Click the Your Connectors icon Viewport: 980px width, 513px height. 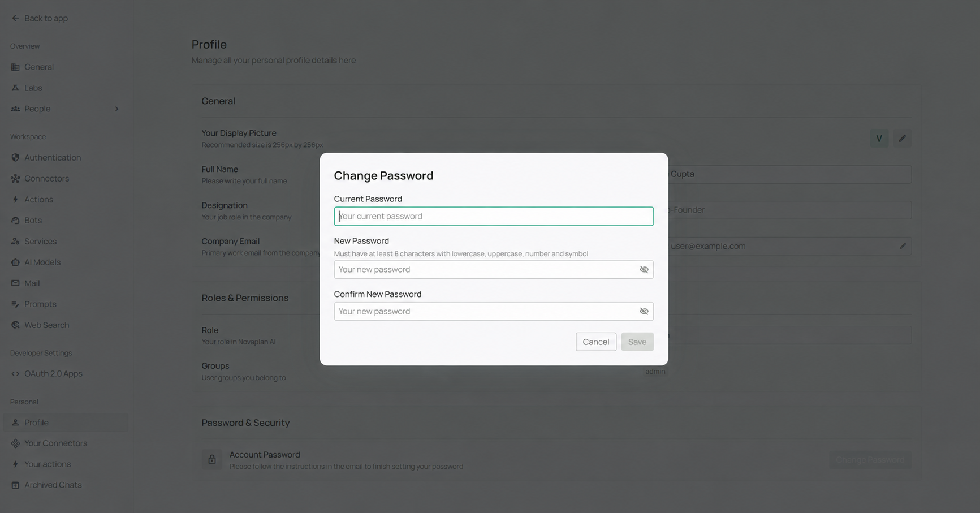click(x=15, y=443)
